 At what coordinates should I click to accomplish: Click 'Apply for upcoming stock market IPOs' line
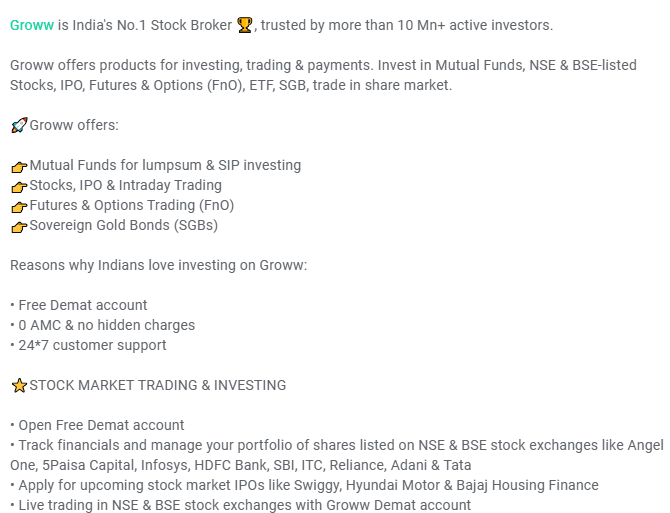click(x=307, y=485)
